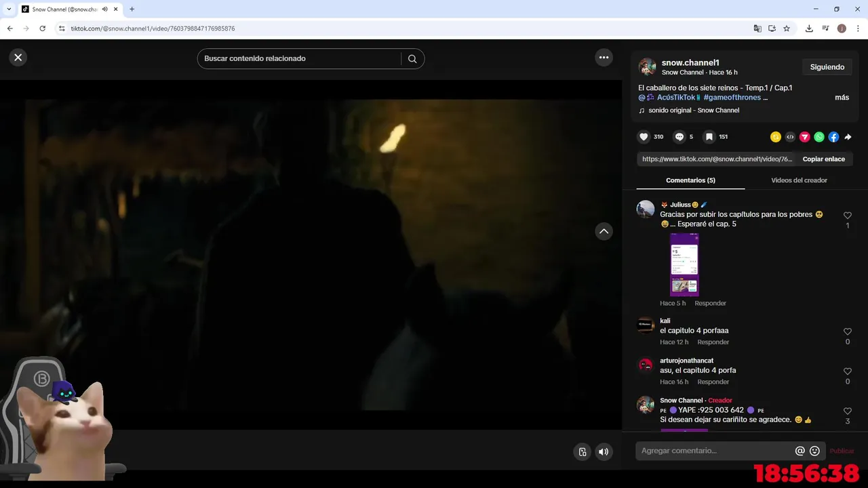Viewport: 868px width, 488px height.
Task: Like Snow Channel creator's comment
Action: pyautogui.click(x=848, y=411)
